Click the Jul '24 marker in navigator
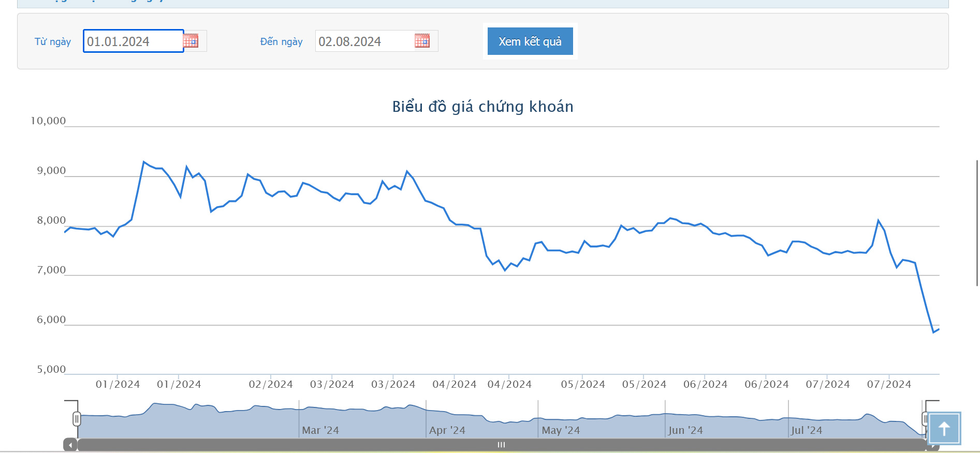 pos(806,430)
